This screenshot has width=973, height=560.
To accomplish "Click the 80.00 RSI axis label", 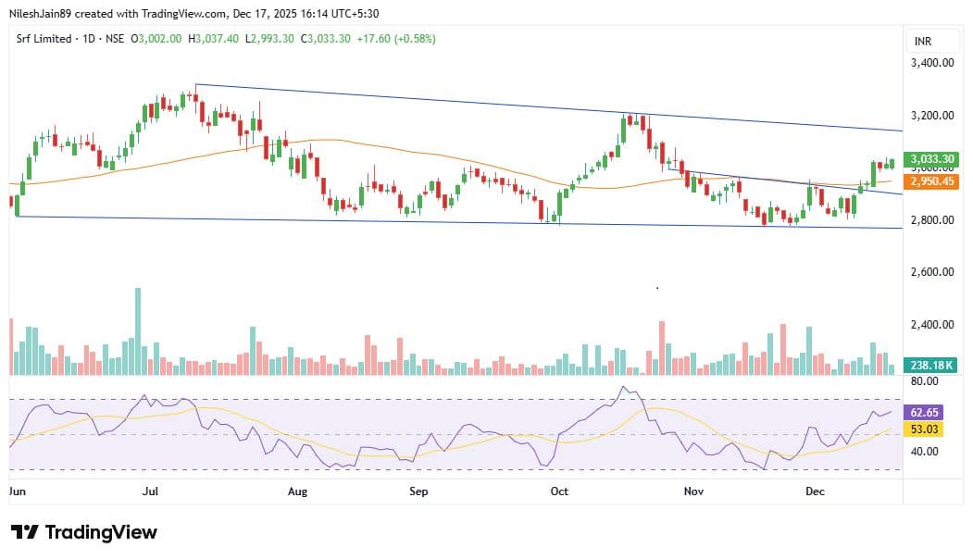I will (x=924, y=381).
